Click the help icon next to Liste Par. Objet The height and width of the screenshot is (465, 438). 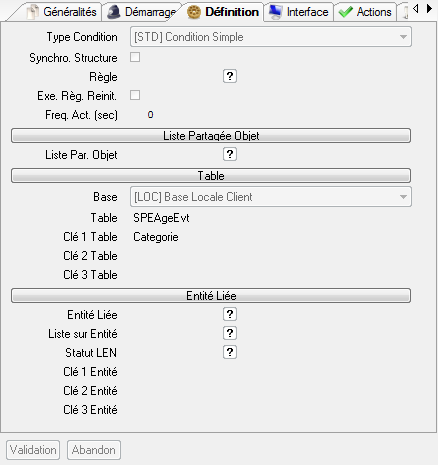coord(230,154)
